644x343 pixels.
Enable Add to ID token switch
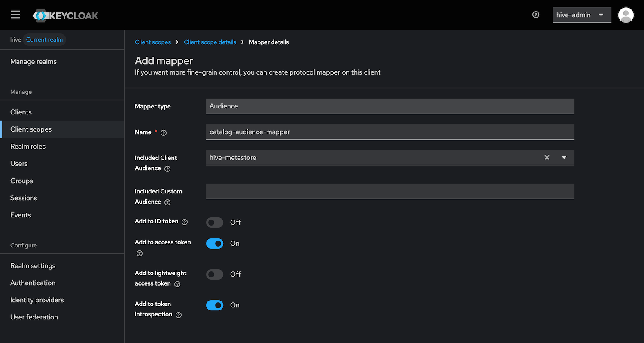215,223
